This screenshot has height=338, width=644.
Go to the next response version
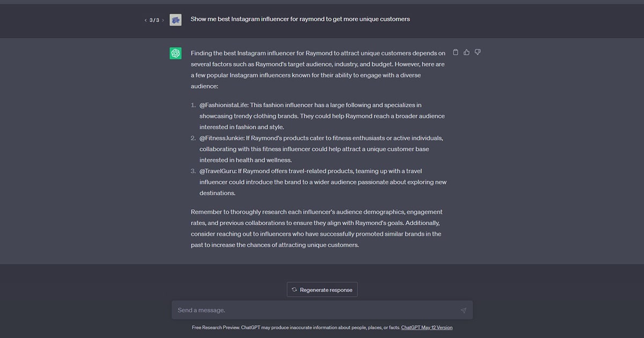click(163, 20)
